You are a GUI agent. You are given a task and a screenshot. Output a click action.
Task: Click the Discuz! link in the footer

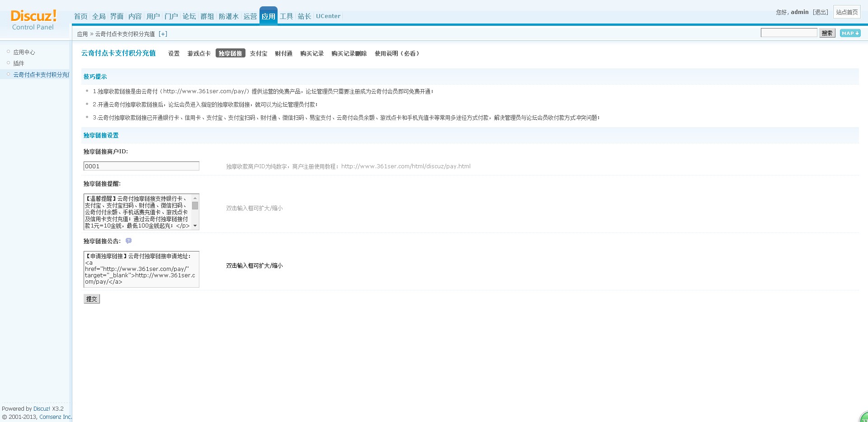42,408
